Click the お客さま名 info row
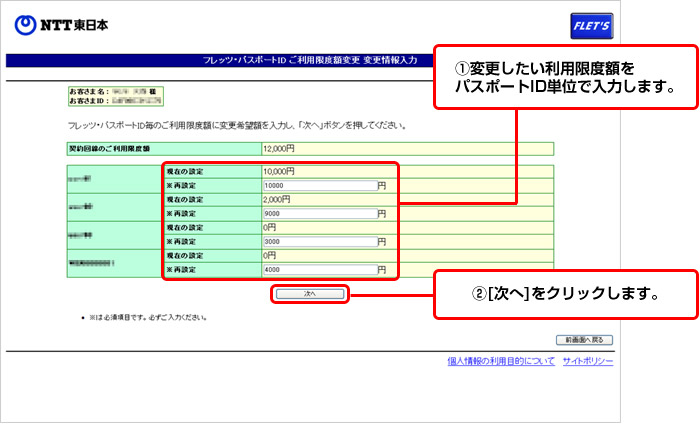The height and width of the screenshot is (424, 700). [x=108, y=90]
